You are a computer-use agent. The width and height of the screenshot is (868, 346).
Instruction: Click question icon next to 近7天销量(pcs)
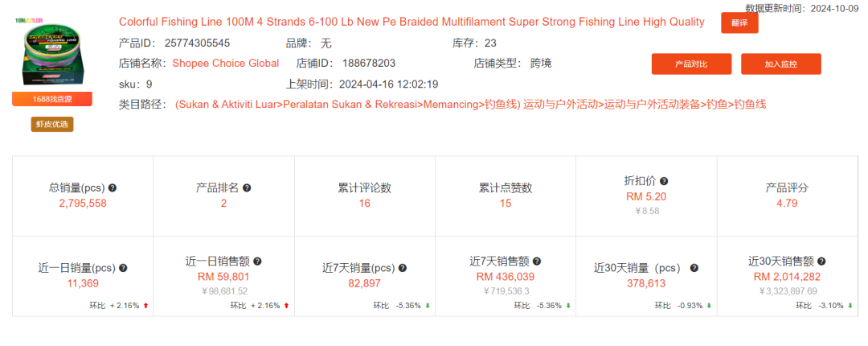(x=403, y=268)
